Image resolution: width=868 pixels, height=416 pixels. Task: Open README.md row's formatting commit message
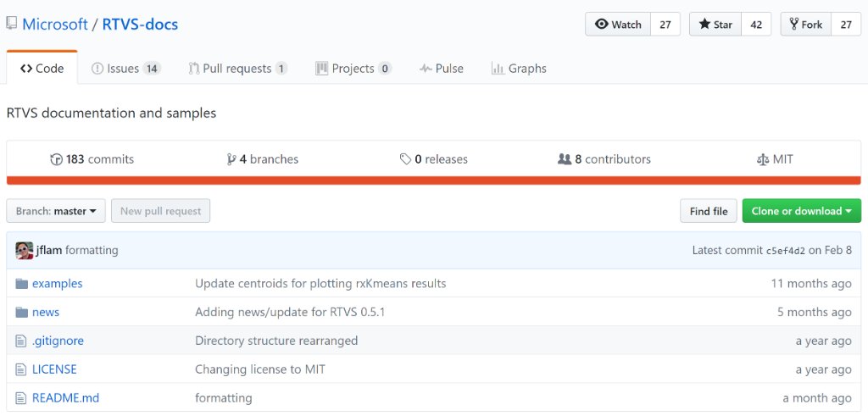tap(224, 398)
